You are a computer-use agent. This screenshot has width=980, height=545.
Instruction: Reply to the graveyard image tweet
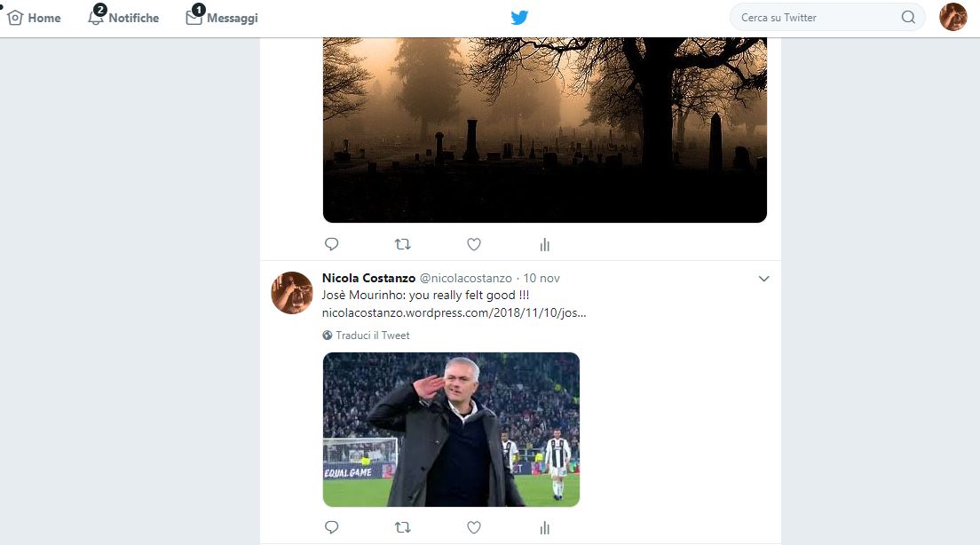[332, 244]
